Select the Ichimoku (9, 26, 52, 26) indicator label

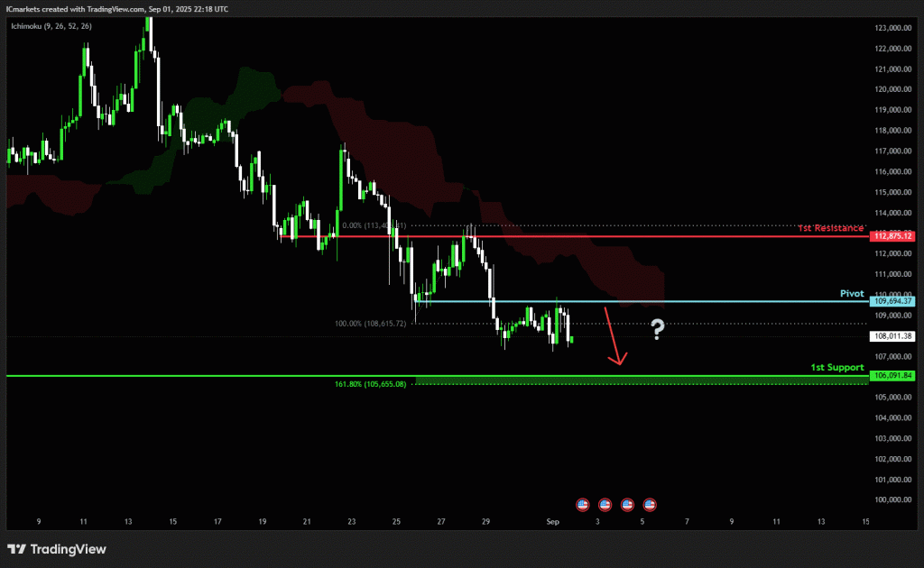coord(51,26)
